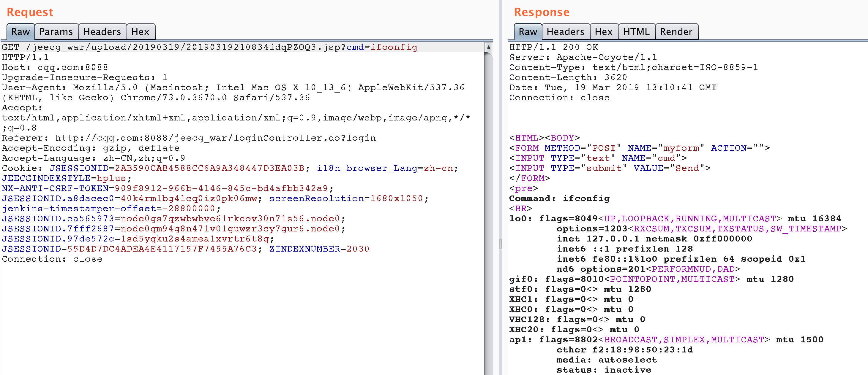
Task: Click the ZINDEXNUMBER cookie value 2030
Action: (358, 249)
